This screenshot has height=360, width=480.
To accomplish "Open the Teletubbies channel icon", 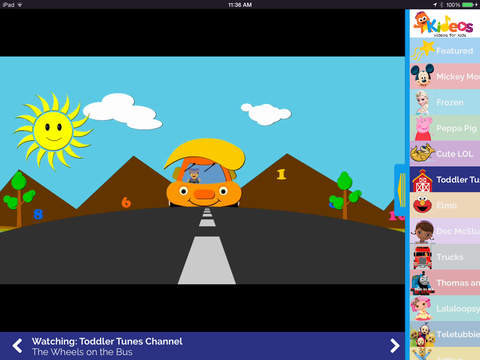I will (422, 334).
